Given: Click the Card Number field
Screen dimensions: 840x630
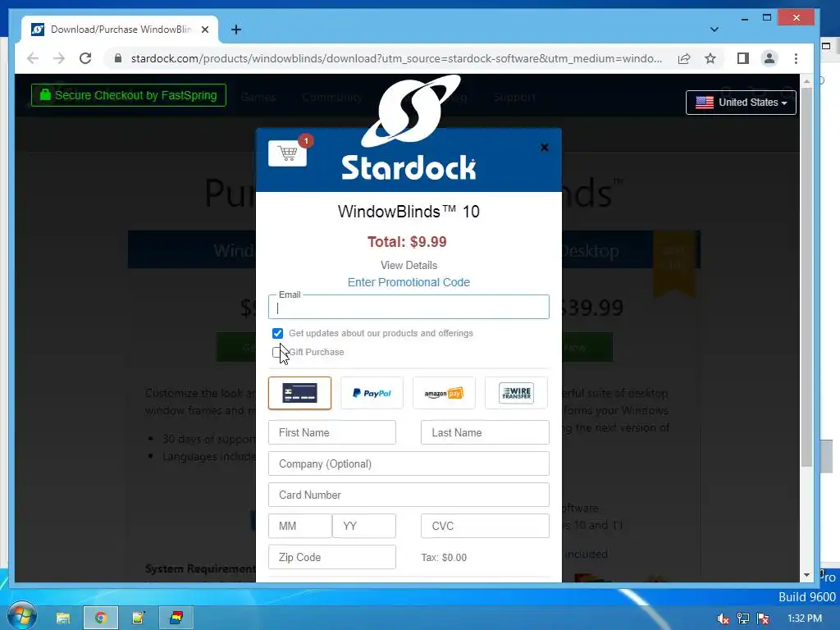Looking at the screenshot, I should tap(409, 495).
